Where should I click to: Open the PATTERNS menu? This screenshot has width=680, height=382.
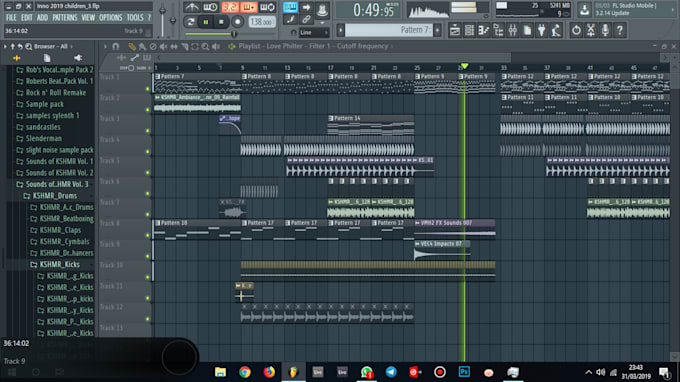pos(65,18)
